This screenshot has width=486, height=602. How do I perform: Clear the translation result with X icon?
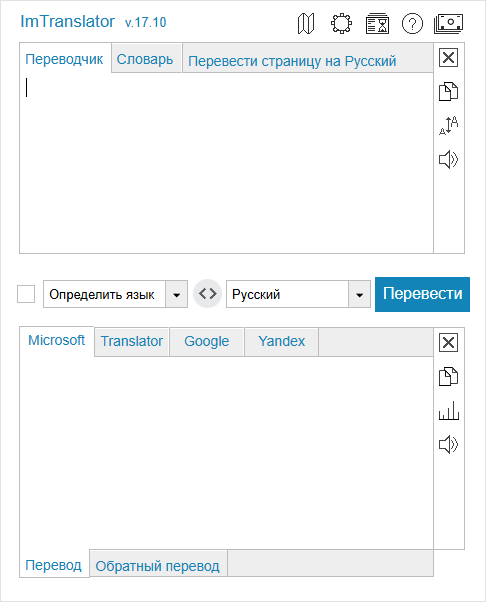(448, 343)
